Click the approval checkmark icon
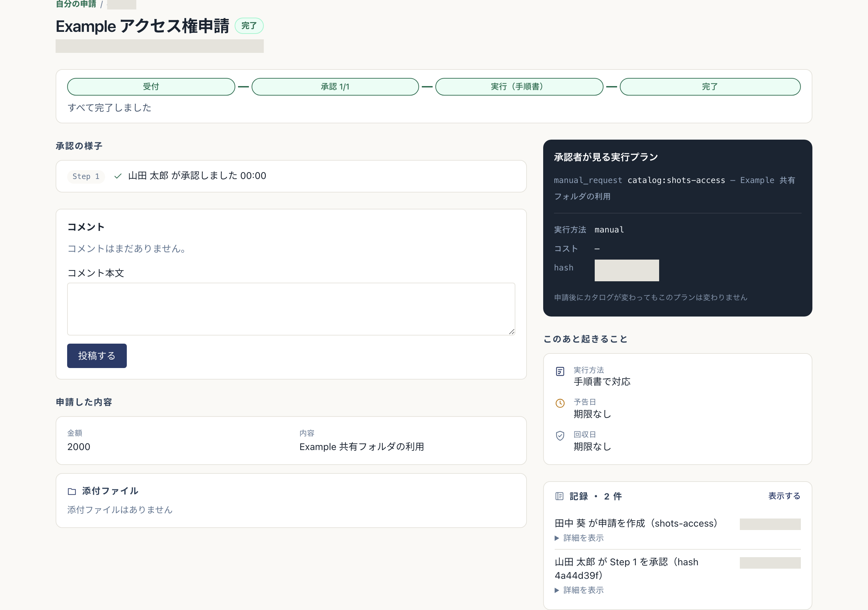The width and height of the screenshot is (868, 610). [x=118, y=176]
